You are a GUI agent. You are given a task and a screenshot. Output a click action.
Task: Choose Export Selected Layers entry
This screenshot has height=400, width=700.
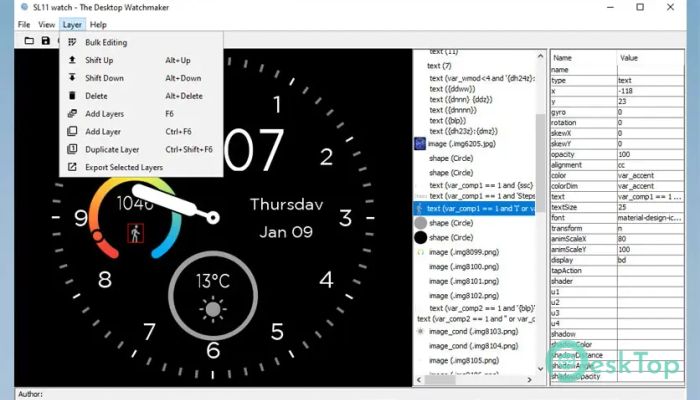pos(141,167)
